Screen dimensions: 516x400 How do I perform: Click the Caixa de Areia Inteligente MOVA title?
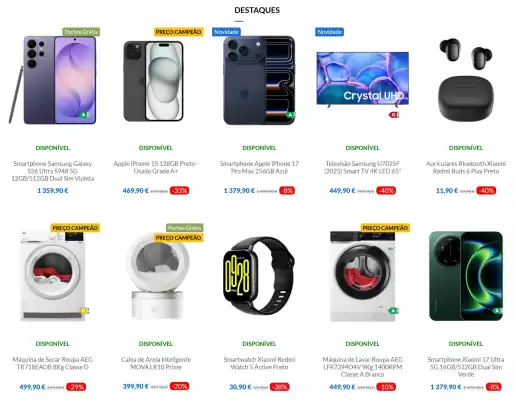click(x=156, y=363)
